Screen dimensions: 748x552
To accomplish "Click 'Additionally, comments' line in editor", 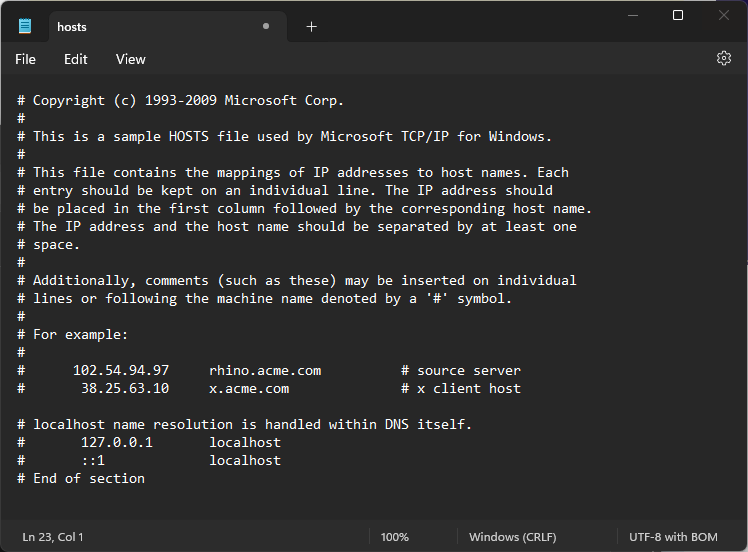I will click(x=297, y=281).
